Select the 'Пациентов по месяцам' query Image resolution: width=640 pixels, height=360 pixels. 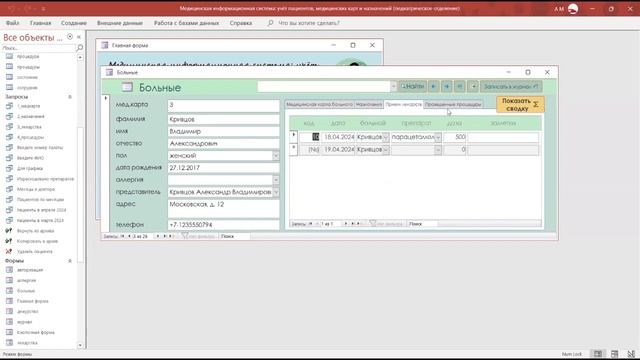coord(40,200)
